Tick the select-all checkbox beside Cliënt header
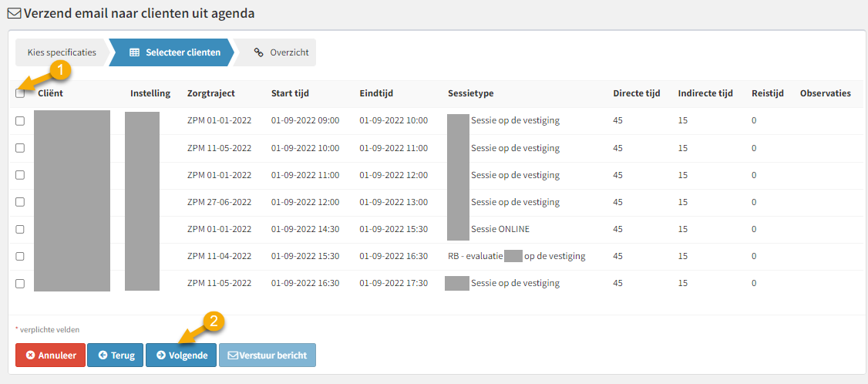Image resolution: width=868 pixels, height=384 pixels. (x=20, y=93)
